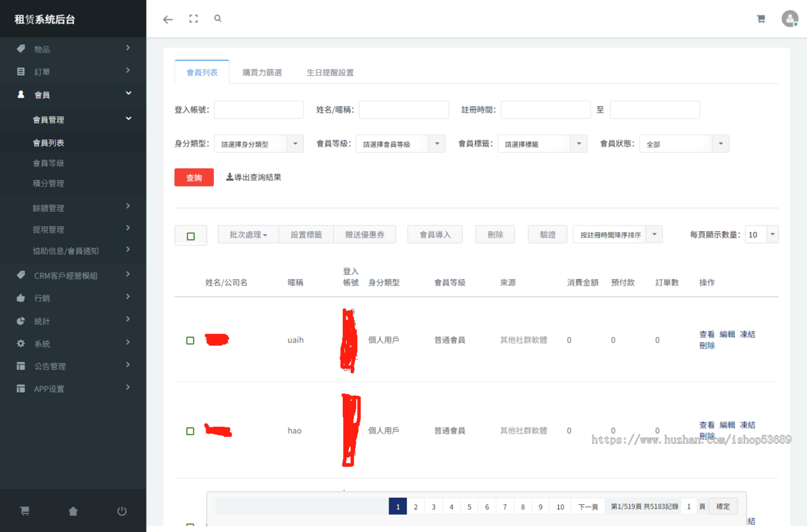The image size is (807, 532).
Task: Click the red 查詢 button
Action: point(194,177)
